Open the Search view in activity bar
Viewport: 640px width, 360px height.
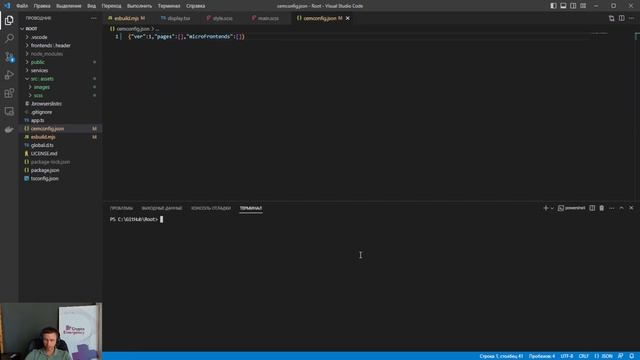9,38
